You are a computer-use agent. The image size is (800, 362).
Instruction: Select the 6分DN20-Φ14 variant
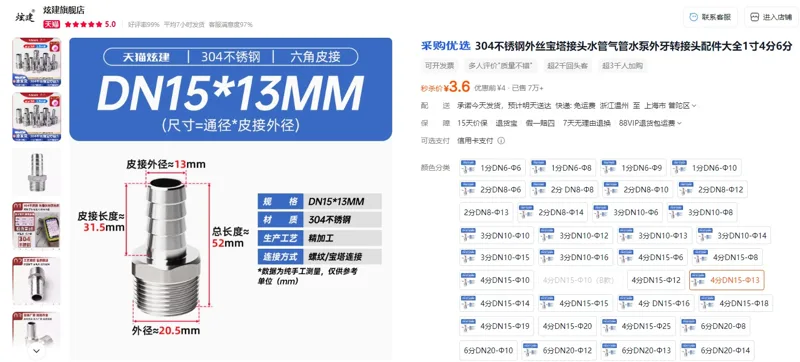pos(717,350)
